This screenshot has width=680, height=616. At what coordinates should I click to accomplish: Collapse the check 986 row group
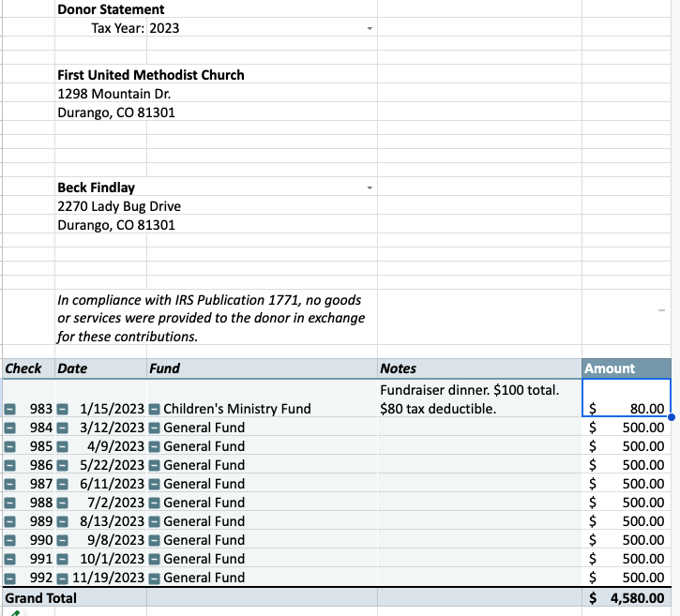[x=9, y=465]
